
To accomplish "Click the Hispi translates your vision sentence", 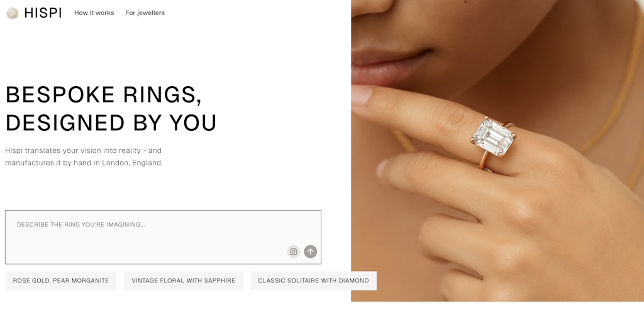I will click(x=84, y=150).
